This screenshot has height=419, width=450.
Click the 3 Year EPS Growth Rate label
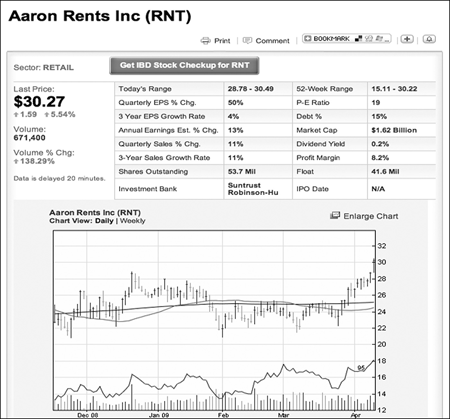point(162,116)
